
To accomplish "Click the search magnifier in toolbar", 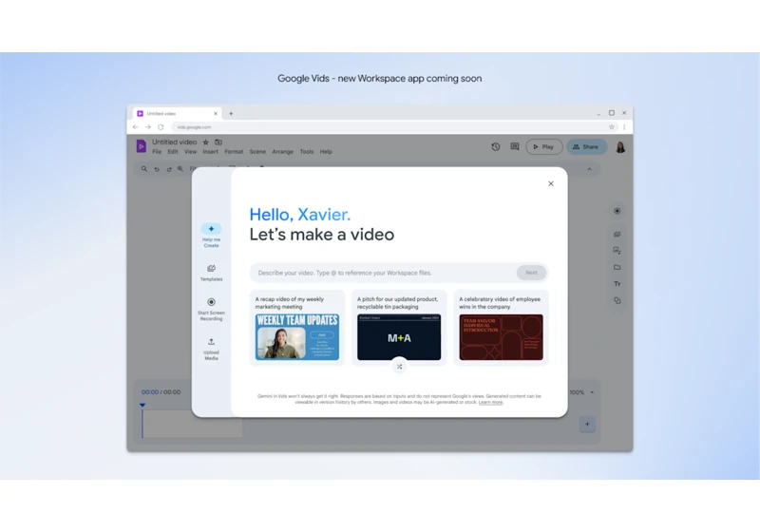I will [144, 168].
